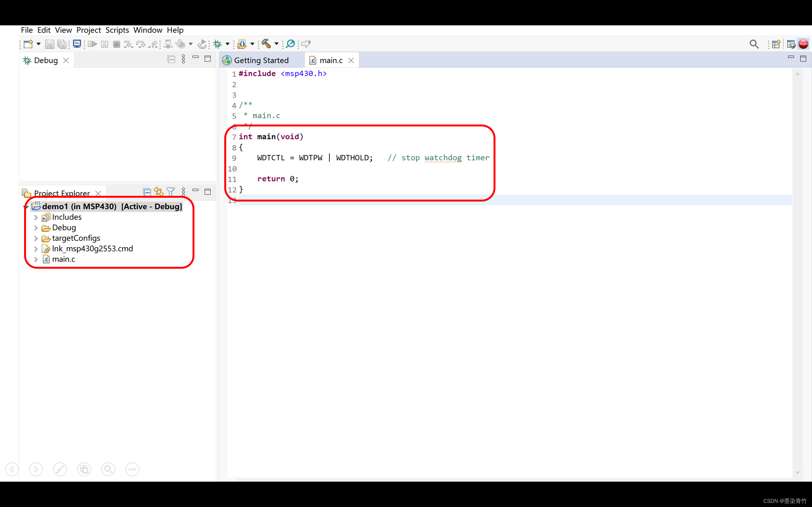Open the dropdown arrow next to Debug bug

227,44
